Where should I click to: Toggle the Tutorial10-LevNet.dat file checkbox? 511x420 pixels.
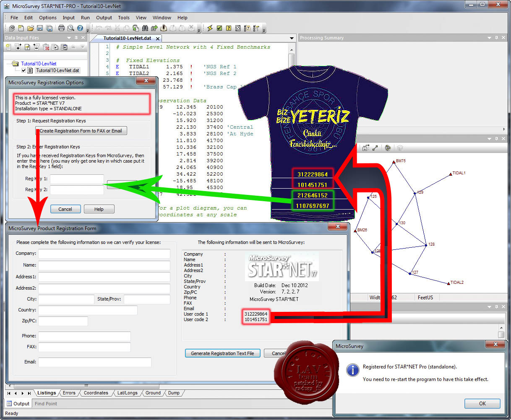pos(24,70)
